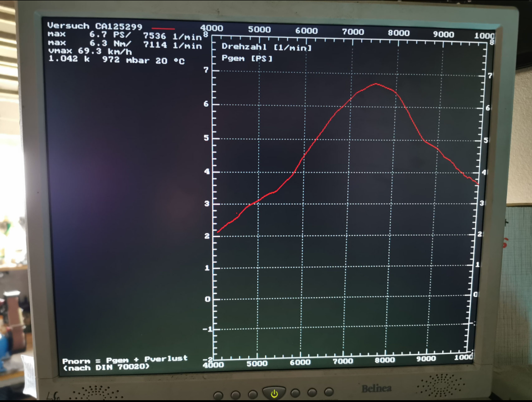Select the 20 °C temperature value
The image size is (532, 402).
pos(170,61)
